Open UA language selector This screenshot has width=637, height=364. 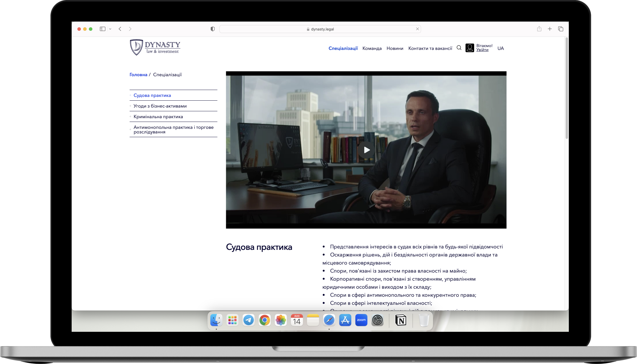click(x=501, y=48)
